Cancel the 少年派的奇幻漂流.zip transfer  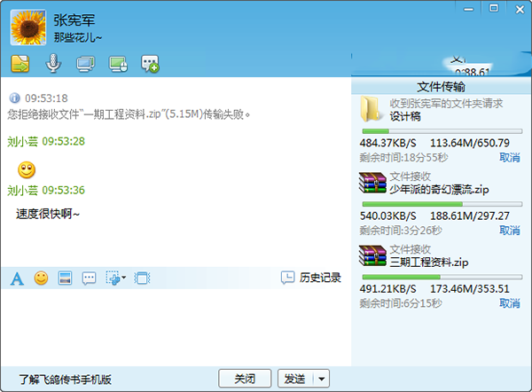coord(510,231)
